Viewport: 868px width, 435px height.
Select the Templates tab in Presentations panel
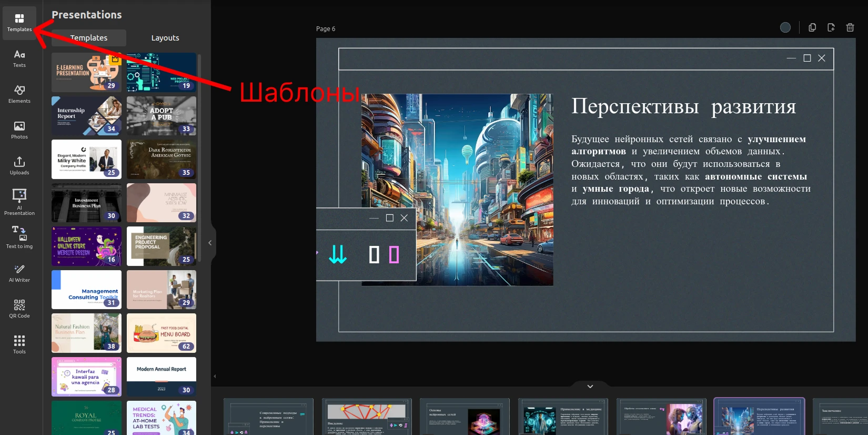tap(89, 38)
